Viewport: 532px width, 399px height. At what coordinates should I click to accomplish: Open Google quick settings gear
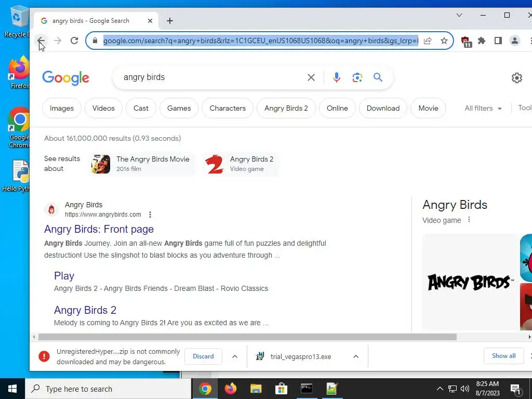tap(516, 78)
